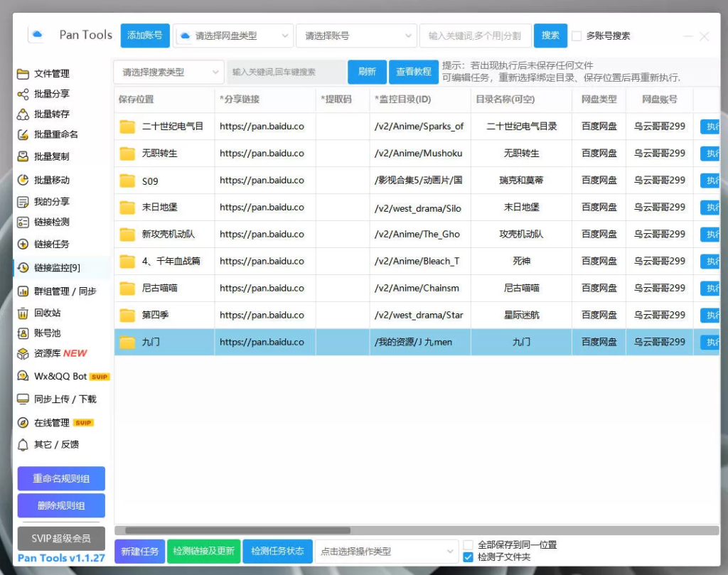Click 删除规则组 button
Viewport: 728px width, 575px height.
[x=61, y=505]
